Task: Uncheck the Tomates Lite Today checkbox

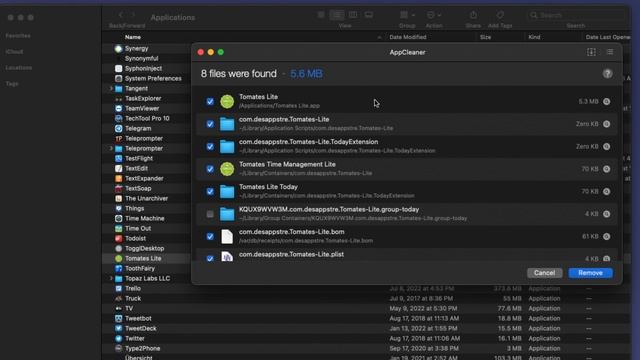Action: tap(210, 191)
